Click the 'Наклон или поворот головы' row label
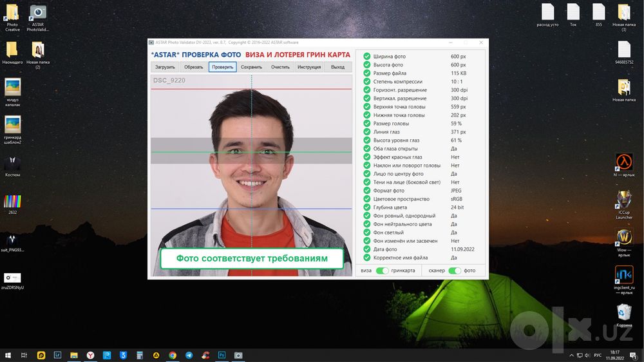Viewport: 644px width, 362px height. 406,165
